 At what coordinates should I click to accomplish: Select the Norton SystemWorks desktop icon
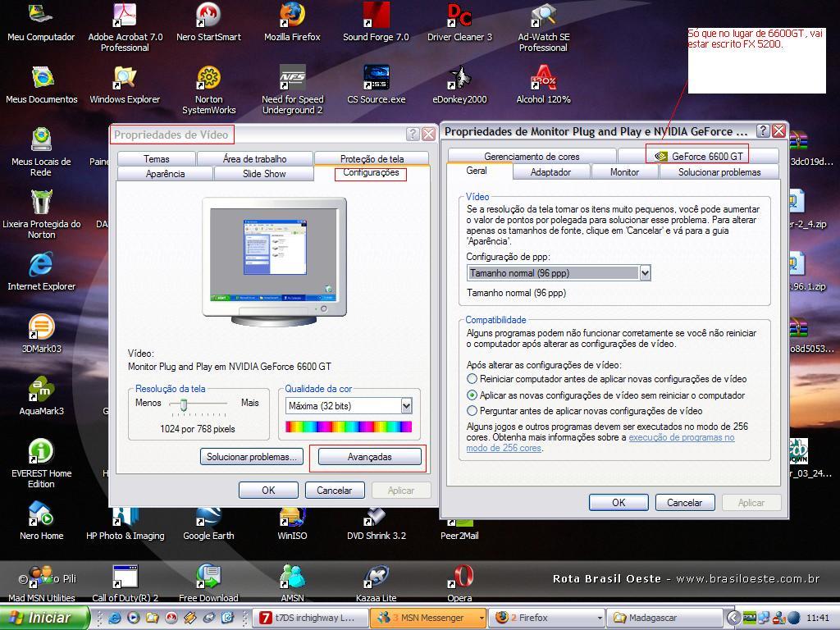pos(208,90)
